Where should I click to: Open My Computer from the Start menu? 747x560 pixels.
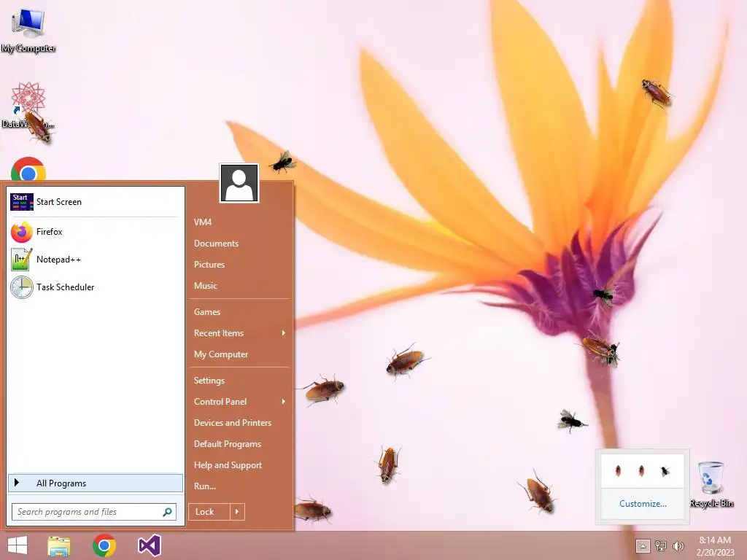[x=220, y=354]
